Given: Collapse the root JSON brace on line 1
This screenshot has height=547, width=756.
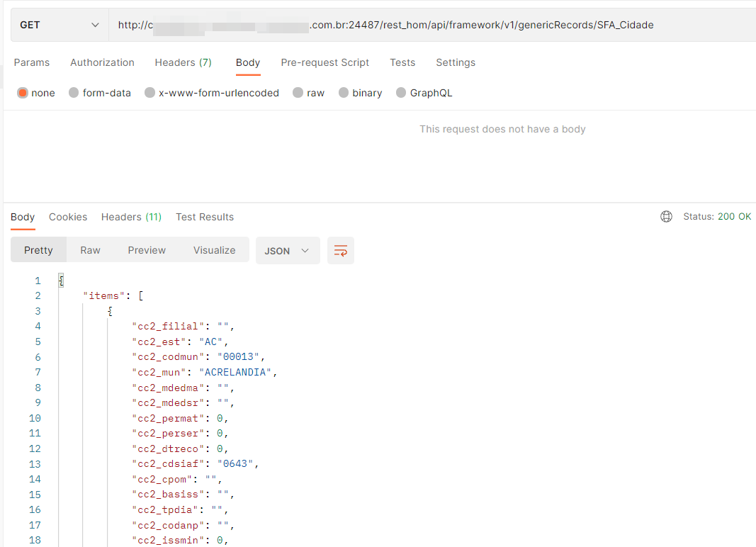Looking at the screenshot, I should 61,281.
